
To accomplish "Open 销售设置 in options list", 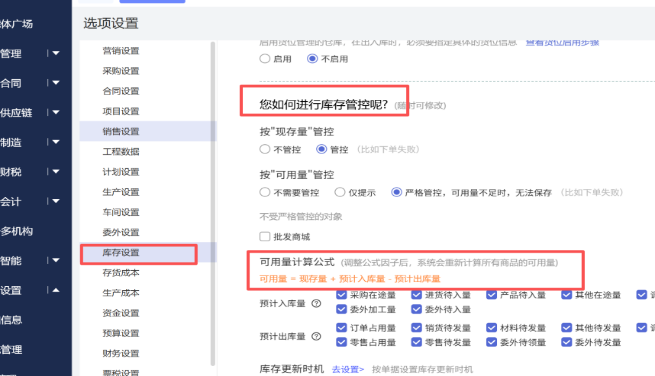I will click(121, 131).
